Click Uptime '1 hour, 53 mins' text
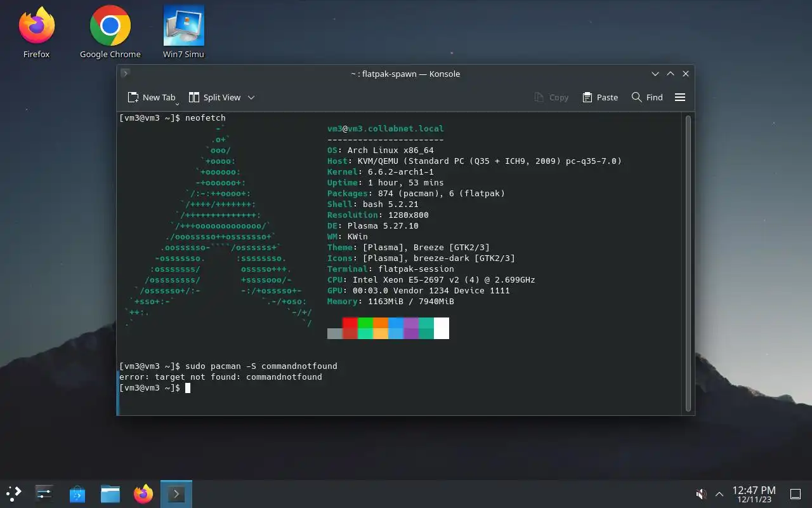Screen dimensions: 812x508 pos(406,182)
